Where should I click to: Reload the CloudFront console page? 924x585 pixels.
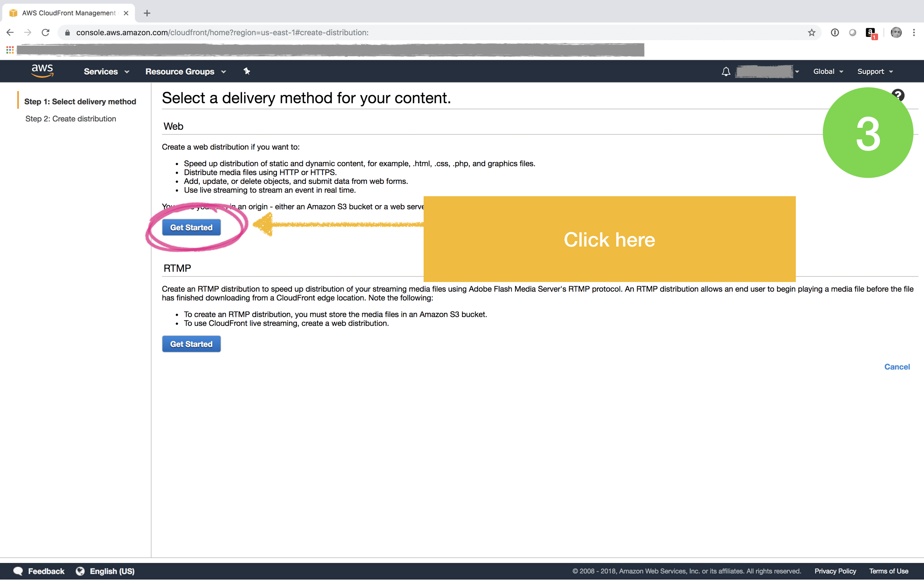point(45,33)
